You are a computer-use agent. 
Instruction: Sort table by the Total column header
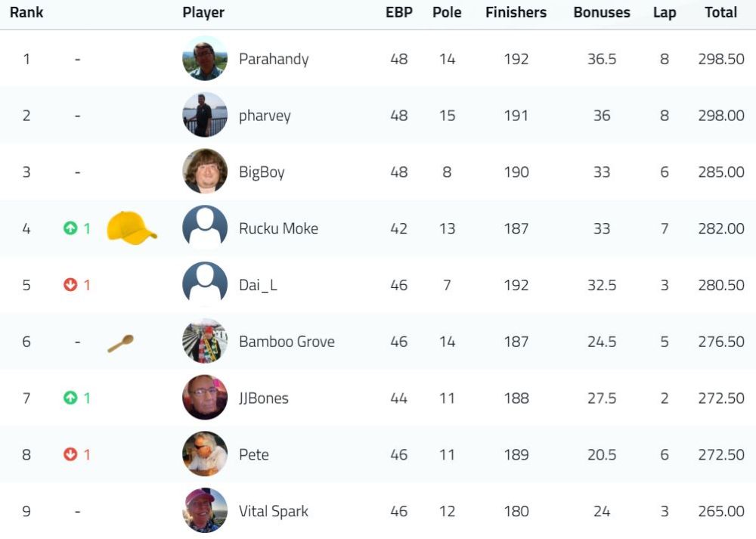pos(720,12)
